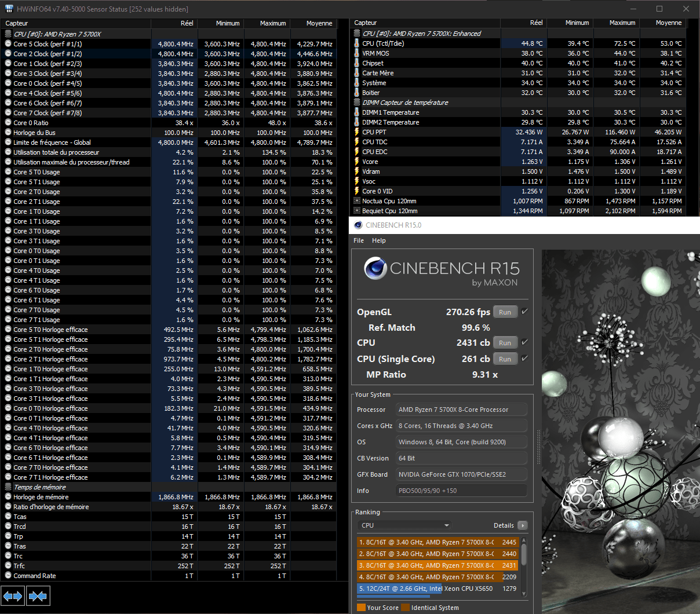The image size is (700, 614).
Task: Click the icon beside Horloge du Bus
Action: tap(8, 132)
